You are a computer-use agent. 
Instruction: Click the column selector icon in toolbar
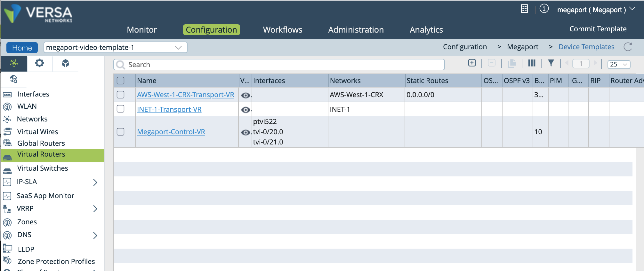[x=532, y=63]
